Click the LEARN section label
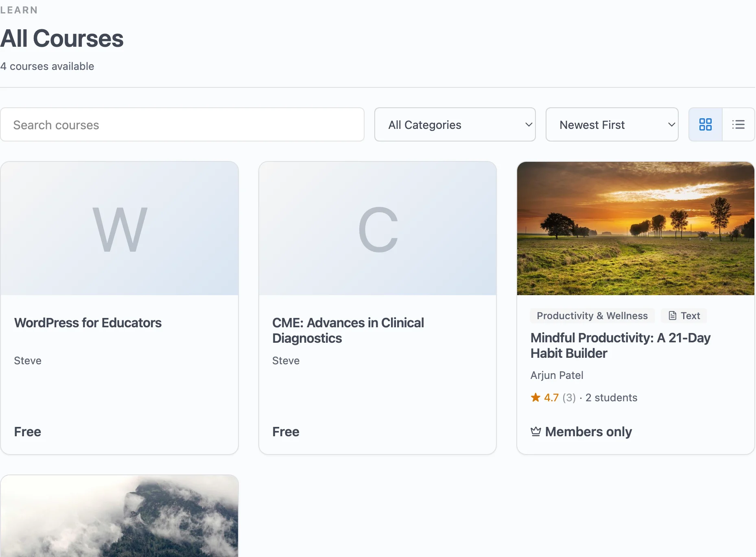756x557 pixels. [19, 10]
